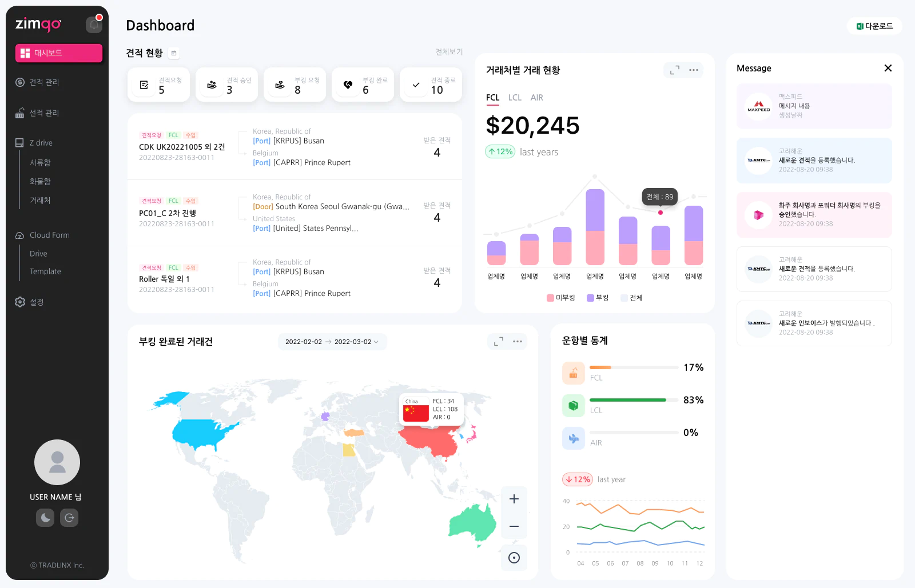Click the calendar icon next to 견적 현황
Screen dimensions: 915x588
[173, 53]
